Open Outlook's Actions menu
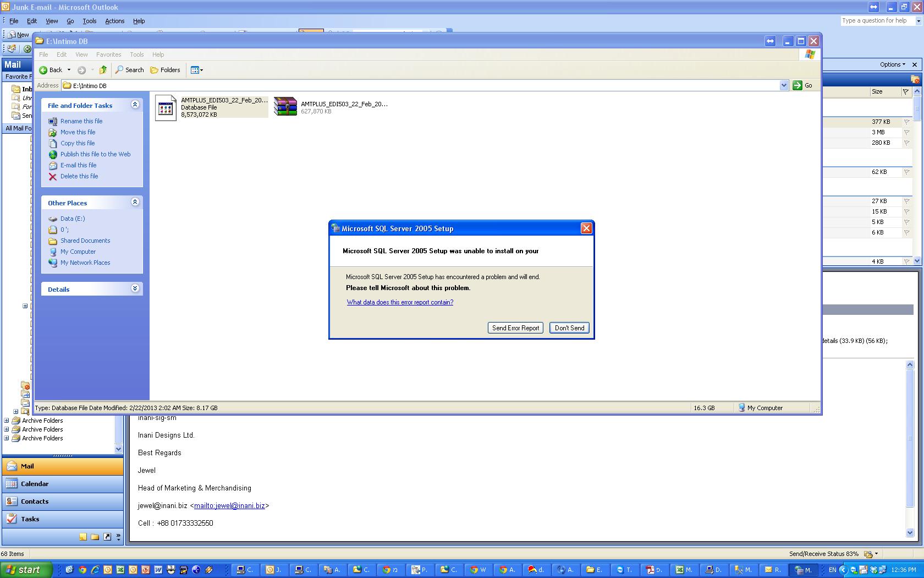This screenshot has width=924, height=578. [114, 21]
